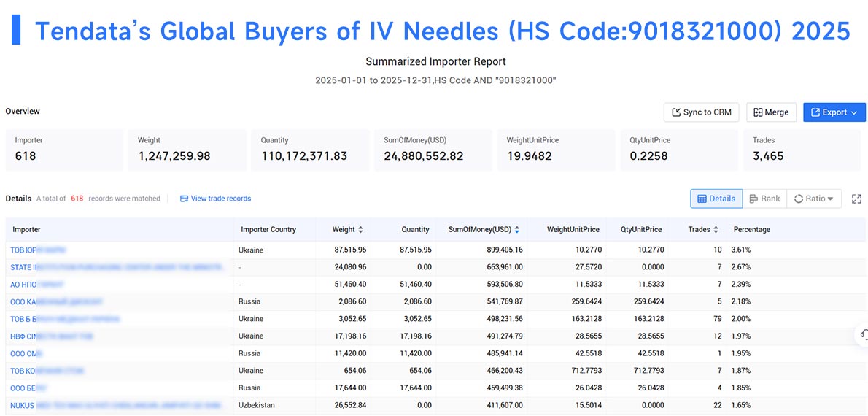Select the 22 trades cell

click(718, 405)
